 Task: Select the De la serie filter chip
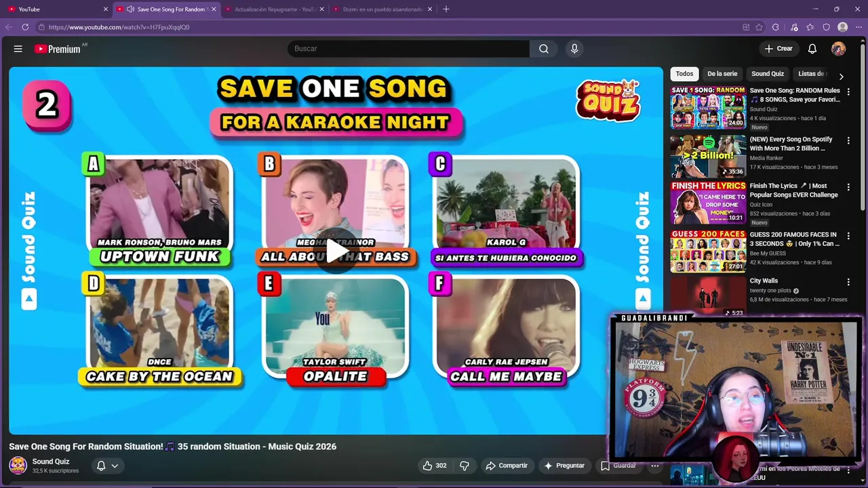pyautogui.click(x=722, y=74)
